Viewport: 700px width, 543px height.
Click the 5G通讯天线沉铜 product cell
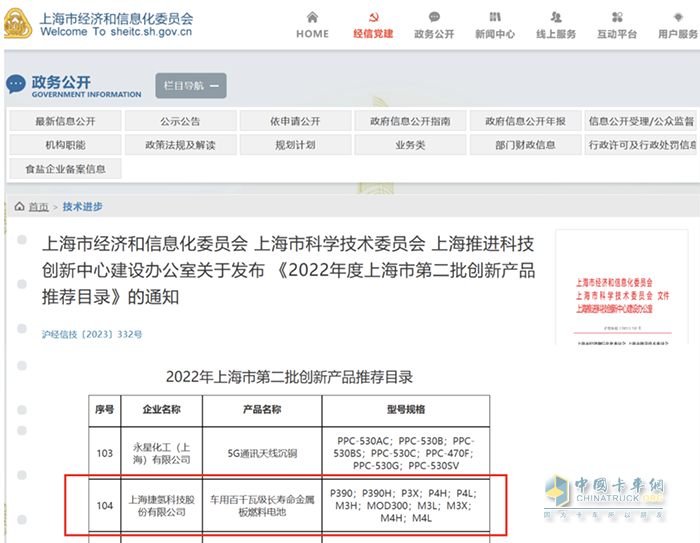pos(262,453)
